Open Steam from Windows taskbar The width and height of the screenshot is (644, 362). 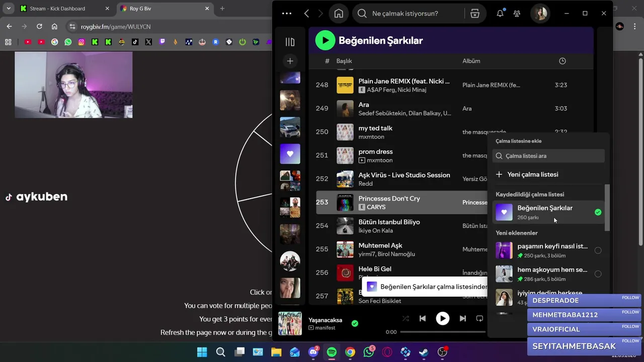tap(424, 352)
